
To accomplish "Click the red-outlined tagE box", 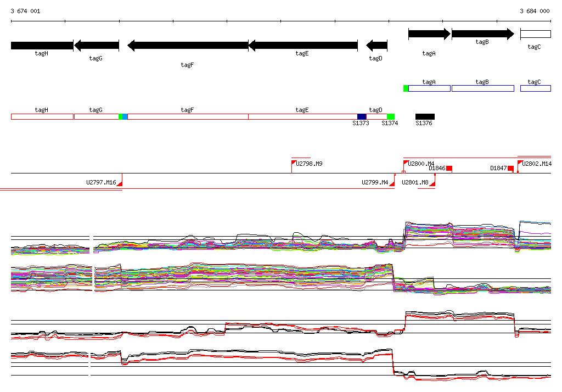I will click(303, 116).
